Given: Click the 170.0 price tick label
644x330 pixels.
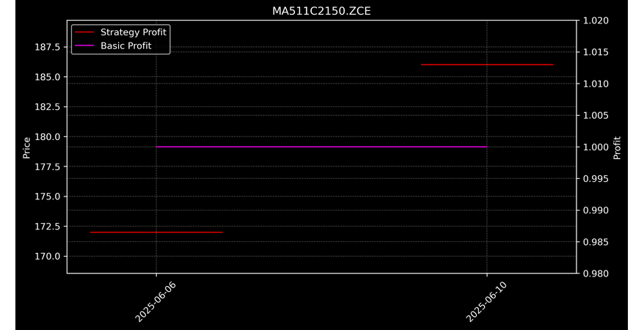Looking at the screenshot, I should [47, 257].
